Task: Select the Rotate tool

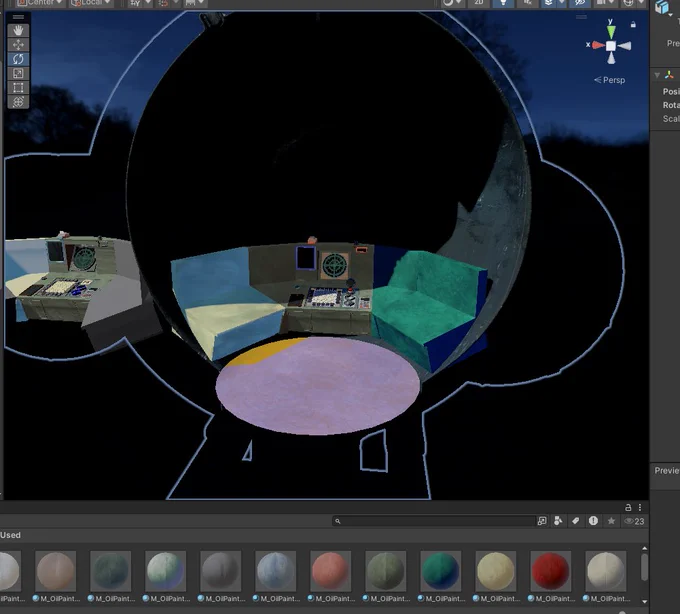Action: pyautogui.click(x=18, y=59)
